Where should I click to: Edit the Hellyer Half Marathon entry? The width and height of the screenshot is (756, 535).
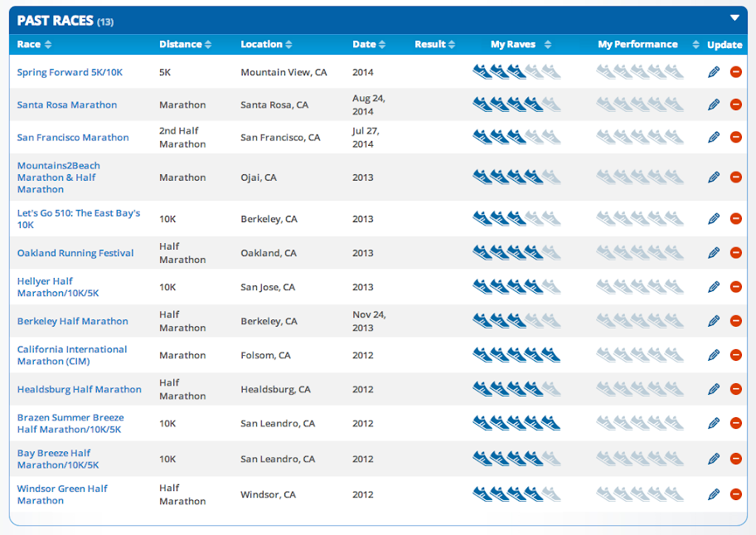point(714,286)
